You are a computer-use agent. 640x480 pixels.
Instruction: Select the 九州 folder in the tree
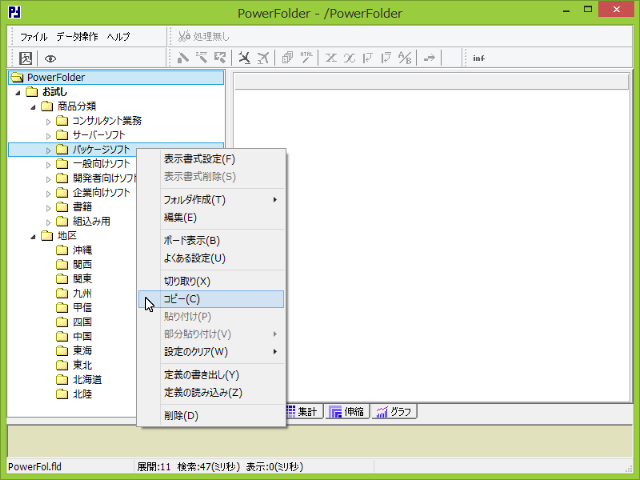pos(82,293)
